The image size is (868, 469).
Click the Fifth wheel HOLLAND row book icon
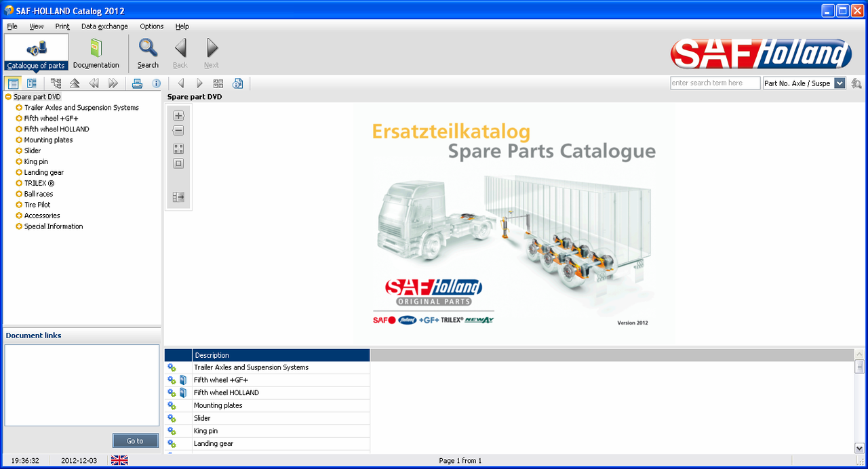(x=182, y=393)
